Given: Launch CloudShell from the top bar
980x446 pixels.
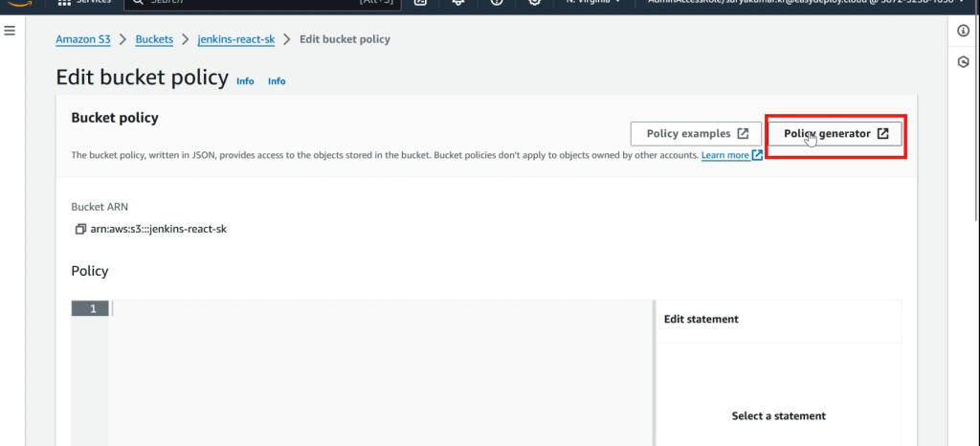Looking at the screenshot, I should pyautogui.click(x=420, y=3).
